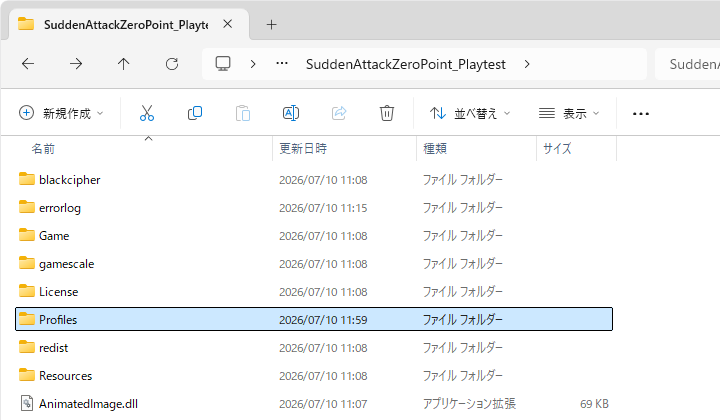Click the errorlog folder icon
This screenshot has height=420, width=720.
(x=27, y=207)
